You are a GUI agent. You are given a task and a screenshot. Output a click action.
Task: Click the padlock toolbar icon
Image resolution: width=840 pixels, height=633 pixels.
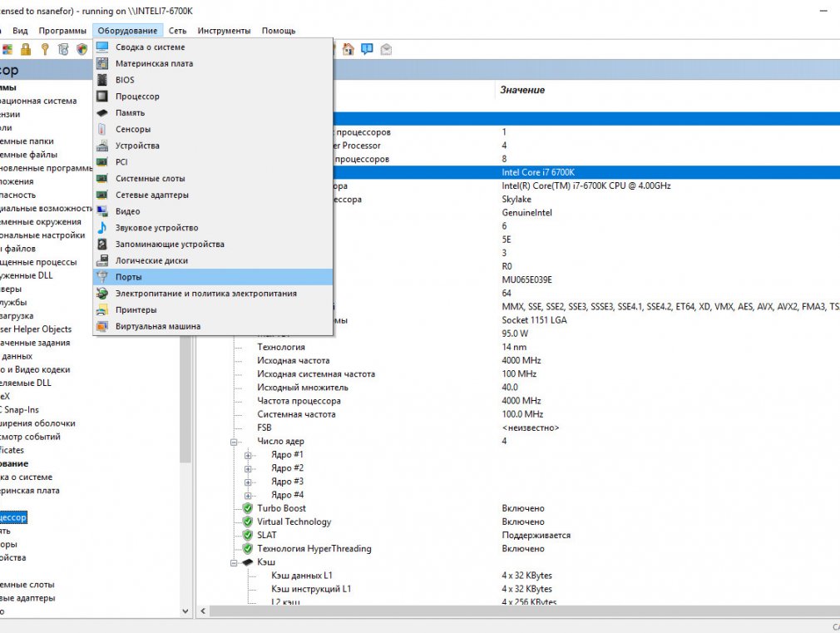point(25,50)
